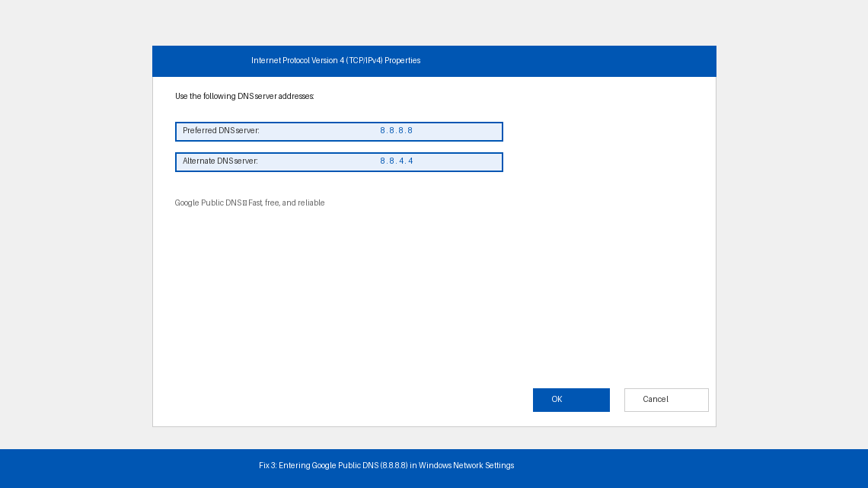Click the Alternate DNS server label
868x488 pixels.
pos(221,161)
